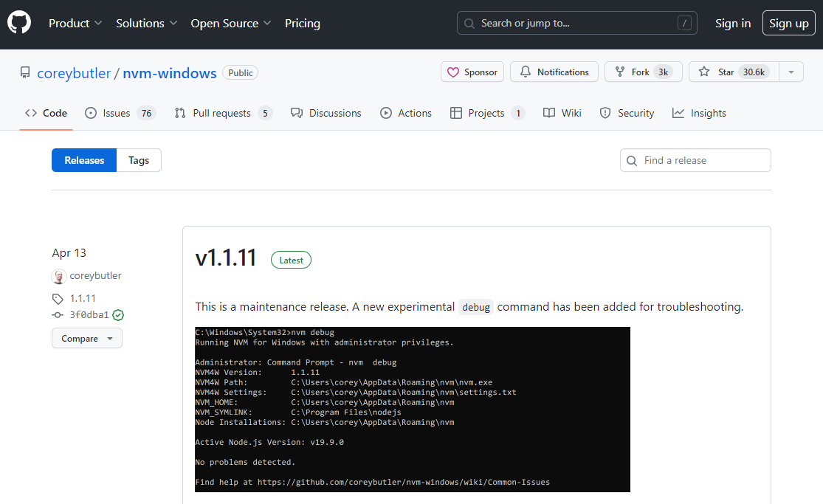Click the Public visibility label

coord(241,72)
